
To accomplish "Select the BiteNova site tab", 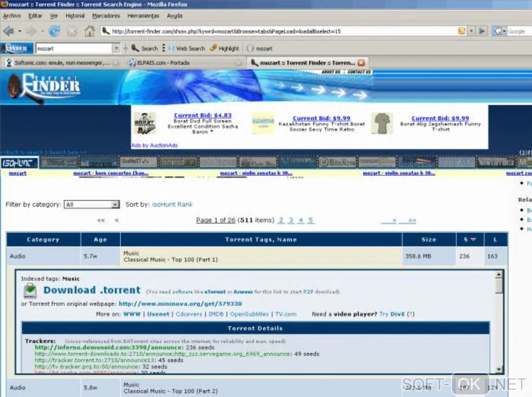I will [x=336, y=163].
